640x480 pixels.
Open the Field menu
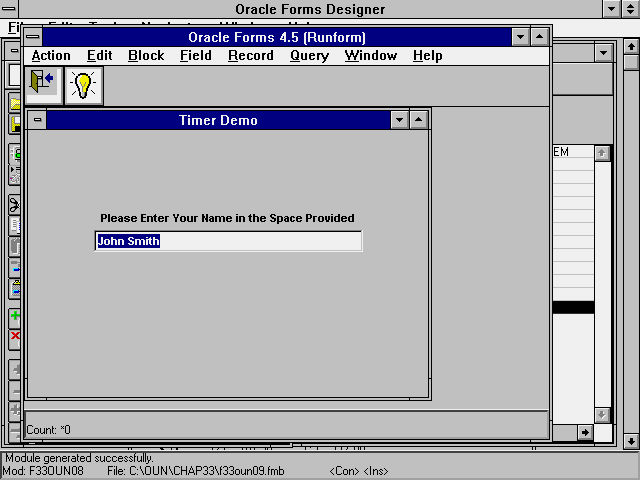tap(196, 56)
